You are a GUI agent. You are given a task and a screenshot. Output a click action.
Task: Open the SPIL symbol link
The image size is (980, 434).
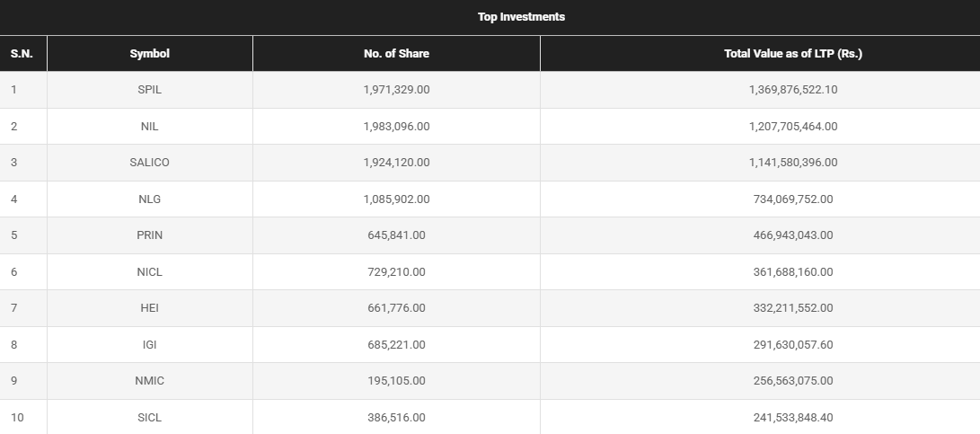click(x=149, y=90)
